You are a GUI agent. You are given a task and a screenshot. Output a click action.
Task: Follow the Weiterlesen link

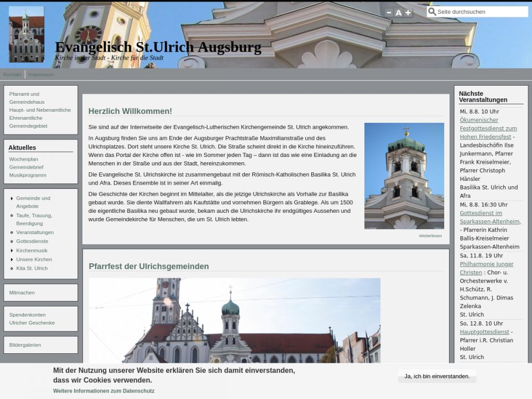pyautogui.click(x=430, y=236)
